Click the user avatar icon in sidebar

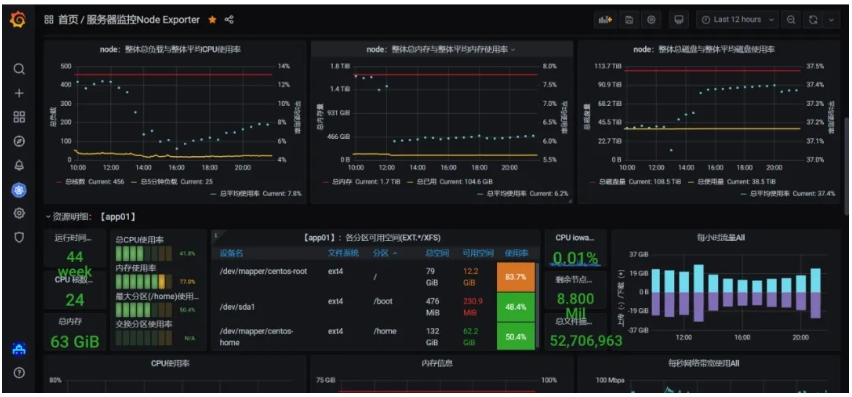19,349
